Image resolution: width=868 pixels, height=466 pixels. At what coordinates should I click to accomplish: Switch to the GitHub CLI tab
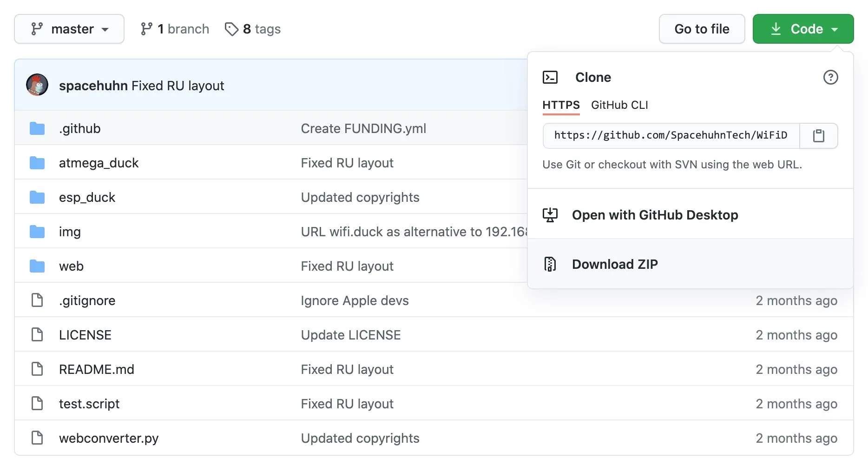coord(619,105)
